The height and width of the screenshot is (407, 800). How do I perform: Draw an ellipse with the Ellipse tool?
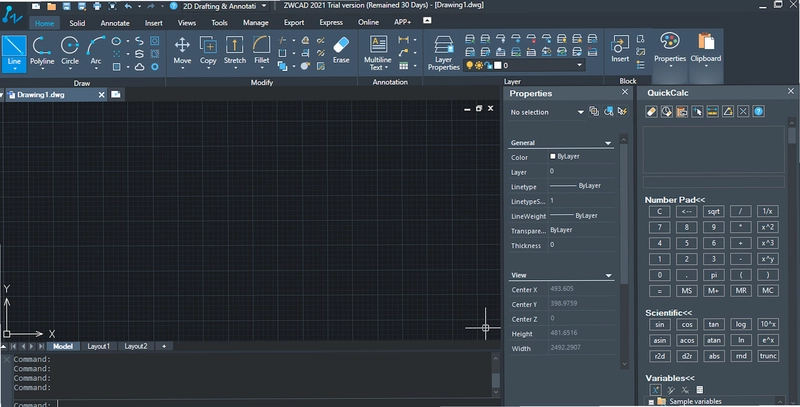click(x=116, y=41)
